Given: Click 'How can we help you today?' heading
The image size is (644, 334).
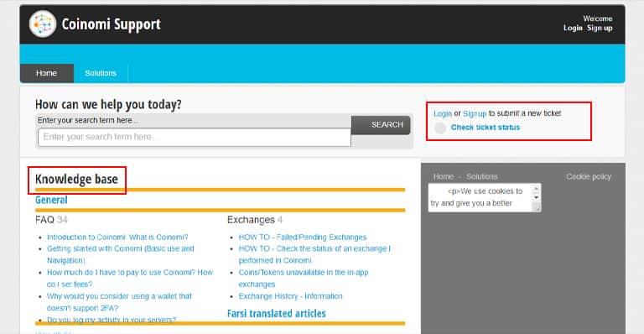Looking at the screenshot, I should (x=108, y=104).
